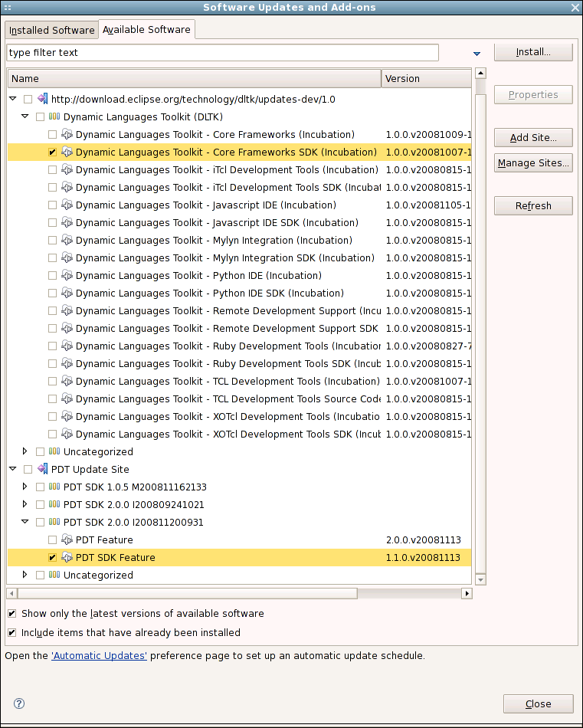This screenshot has width=583, height=728.
Task: Sort by the Version column header
Action: click(427, 78)
